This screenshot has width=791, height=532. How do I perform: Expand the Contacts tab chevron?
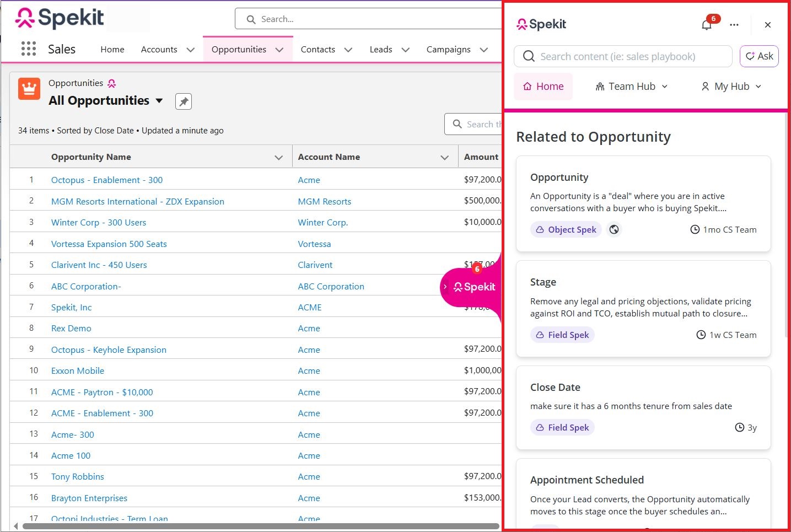pos(348,50)
